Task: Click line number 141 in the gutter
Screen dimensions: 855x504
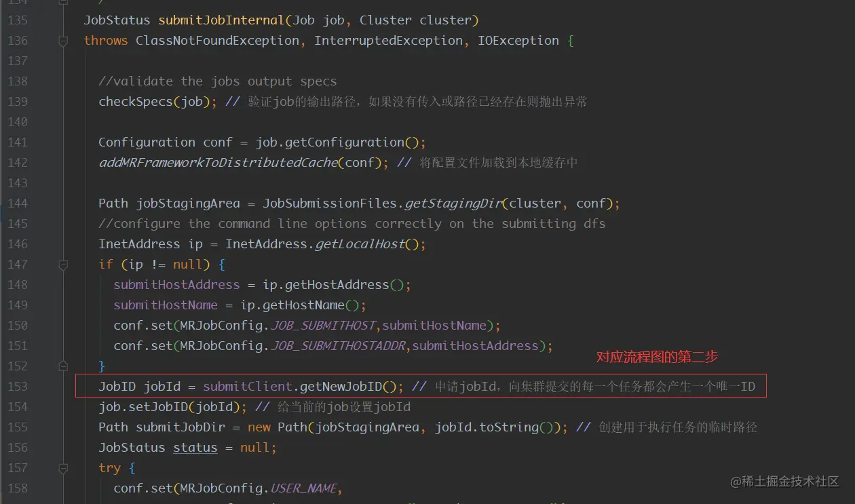Action: click(x=17, y=142)
